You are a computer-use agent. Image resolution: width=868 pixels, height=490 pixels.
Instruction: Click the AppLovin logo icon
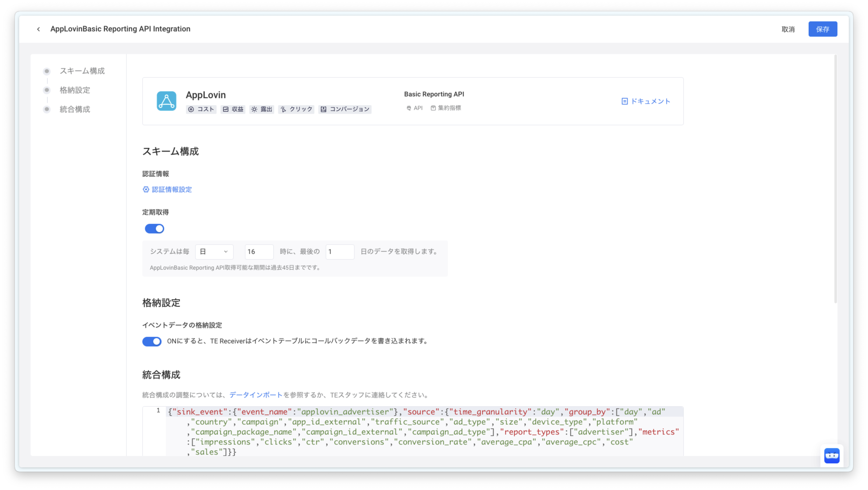166,101
